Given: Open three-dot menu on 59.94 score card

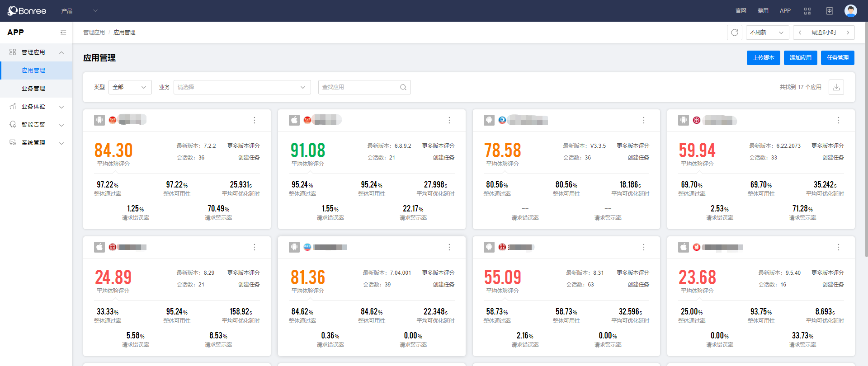Looking at the screenshot, I should (838, 120).
